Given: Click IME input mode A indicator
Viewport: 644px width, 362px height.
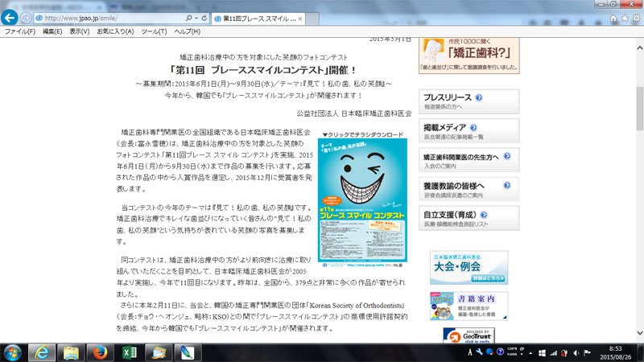Looking at the screenshot, I should [x=470, y=352].
